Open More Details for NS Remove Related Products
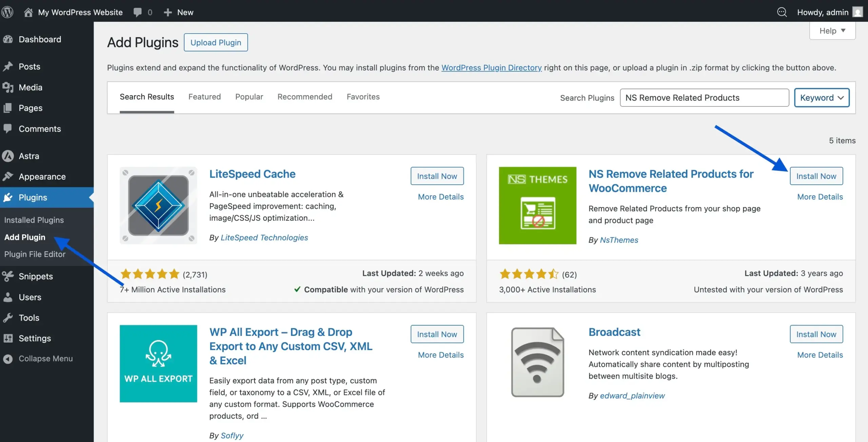Screen dimensions: 868x442 pos(820,197)
